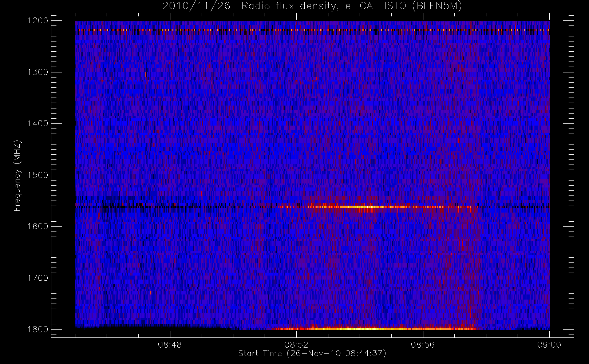
Task: Select the 1400 frequency tick label
Action: 38,124
